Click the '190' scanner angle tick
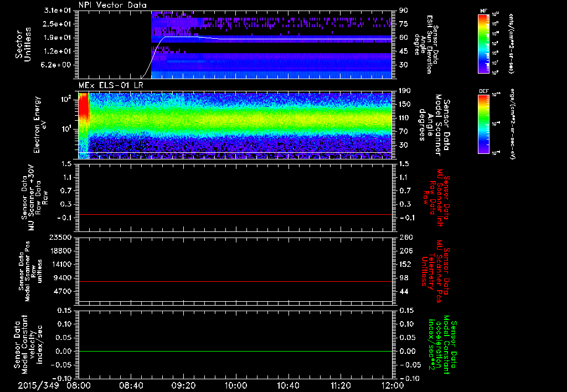The width and height of the screenshot is (567, 392). pyautogui.click(x=405, y=91)
